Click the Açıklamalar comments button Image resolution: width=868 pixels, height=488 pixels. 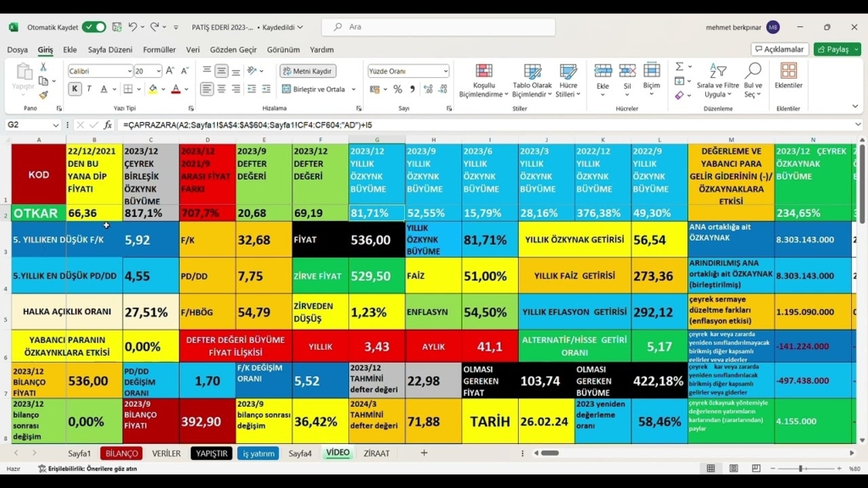click(780, 49)
